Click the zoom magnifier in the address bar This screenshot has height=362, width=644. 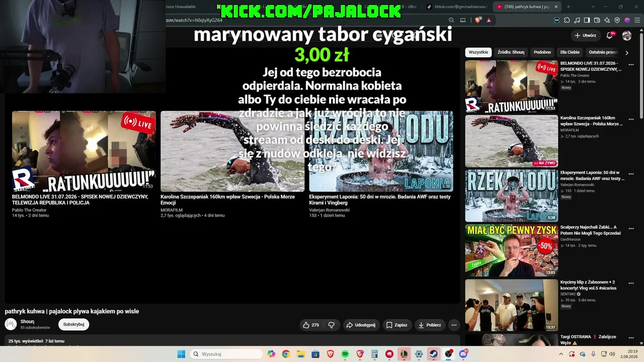click(451, 20)
